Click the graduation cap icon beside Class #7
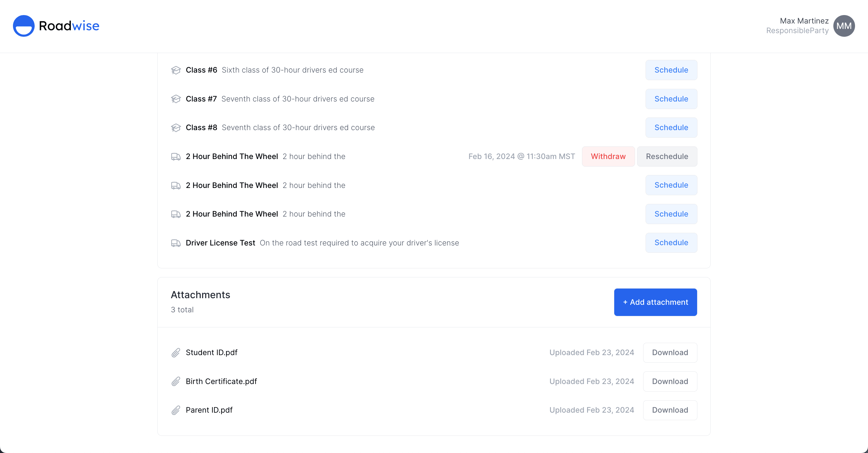The image size is (868, 453). point(176,99)
